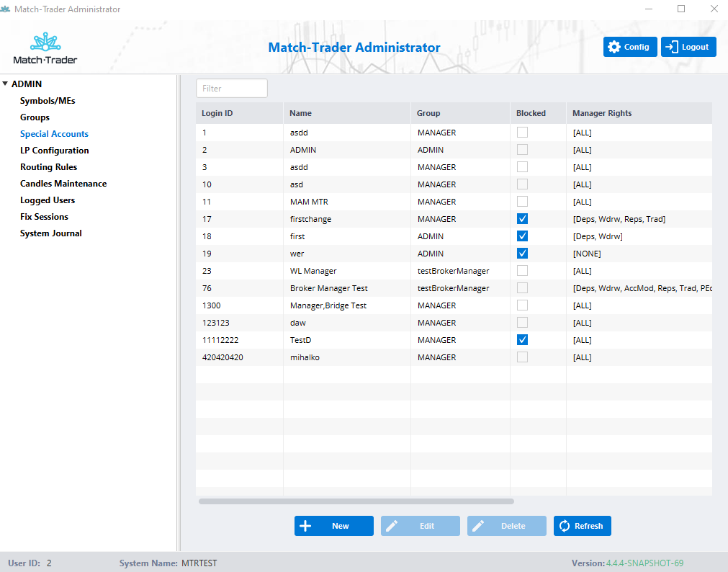This screenshot has height=572, width=728.
Task: Toggle Blocked checkbox for ADMIN login 2
Action: (522, 150)
